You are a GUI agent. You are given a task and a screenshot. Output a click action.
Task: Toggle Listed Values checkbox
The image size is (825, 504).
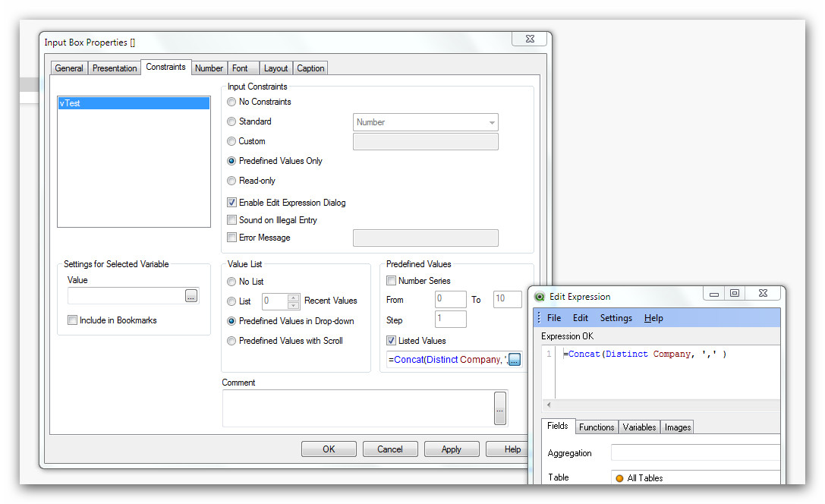[x=391, y=340]
